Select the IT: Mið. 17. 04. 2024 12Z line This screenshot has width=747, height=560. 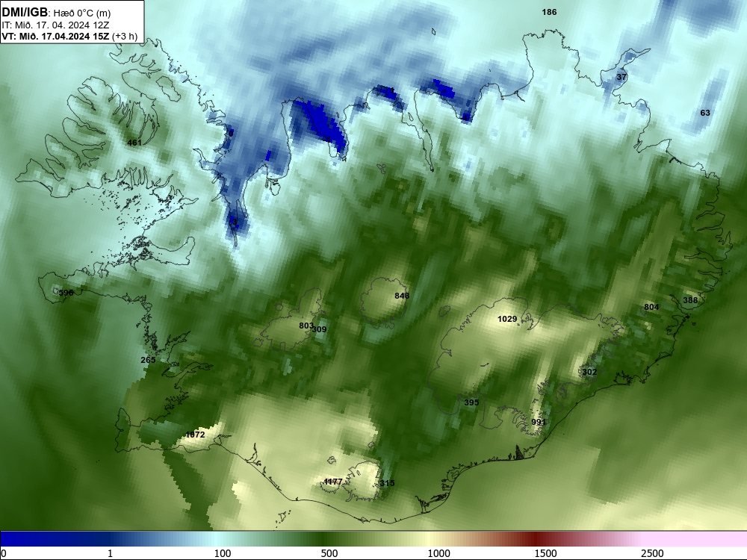pyautogui.click(x=55, y=25)
